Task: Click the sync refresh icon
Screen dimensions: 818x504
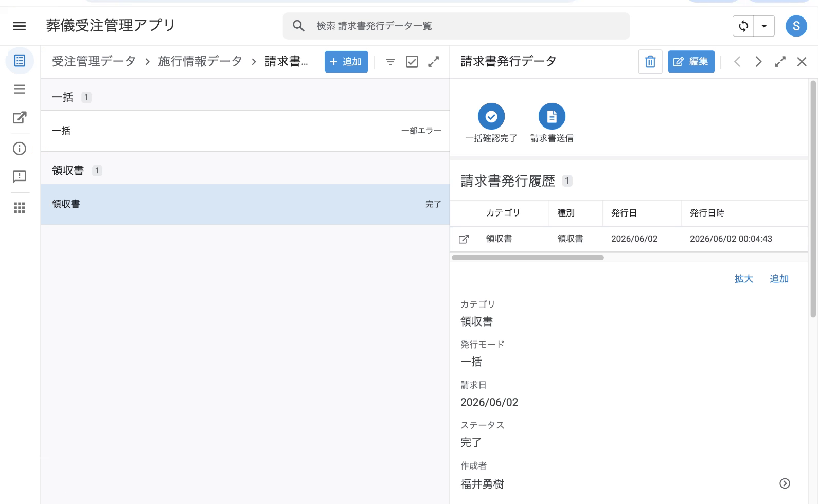Action: click(x=743, y=26)
